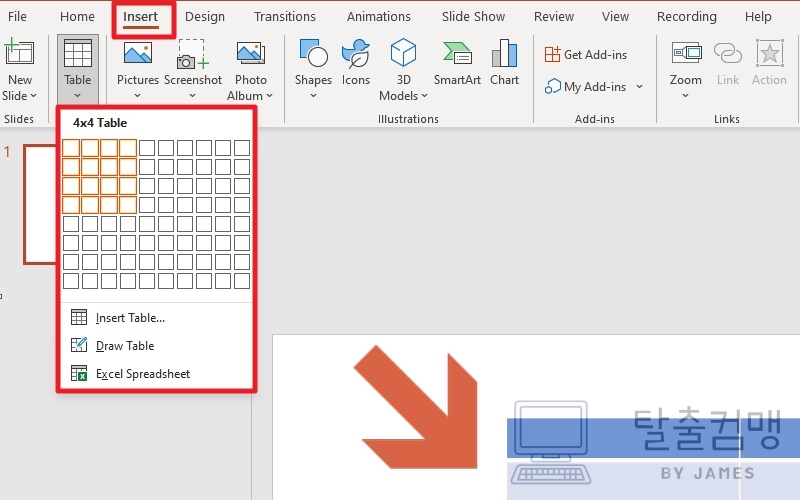The width and height of the screenshot is (800, 500).
Task: Click the Screenshot camera icon
Action: point(192,54)
